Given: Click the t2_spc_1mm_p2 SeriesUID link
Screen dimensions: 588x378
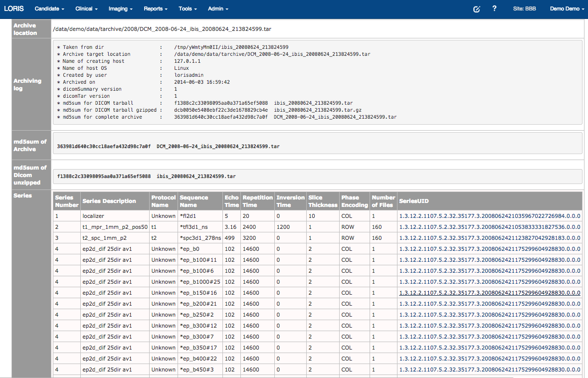Looking at the screenshot, I should coord(489,238).
